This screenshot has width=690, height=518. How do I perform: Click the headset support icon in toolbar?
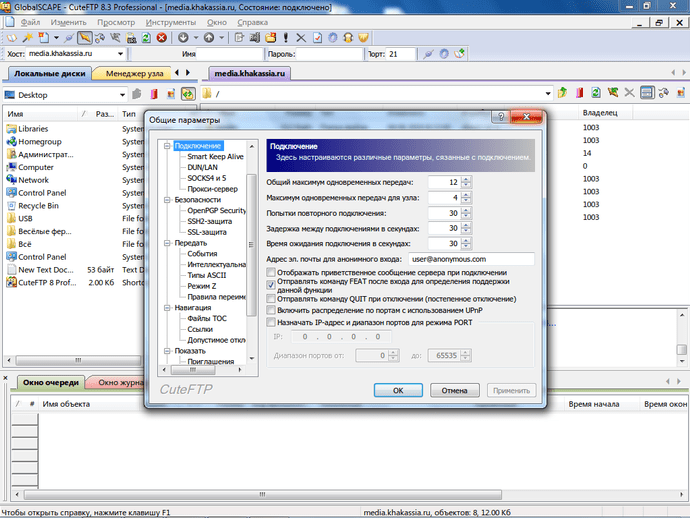348,38
